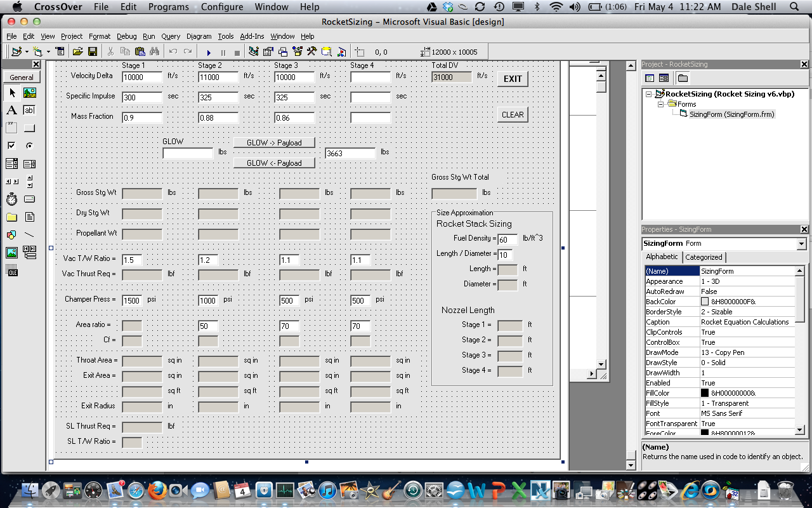Select the Caption property row
Image resolution: width=812 pixels, height=508 pixels.
tap(719, 322)
